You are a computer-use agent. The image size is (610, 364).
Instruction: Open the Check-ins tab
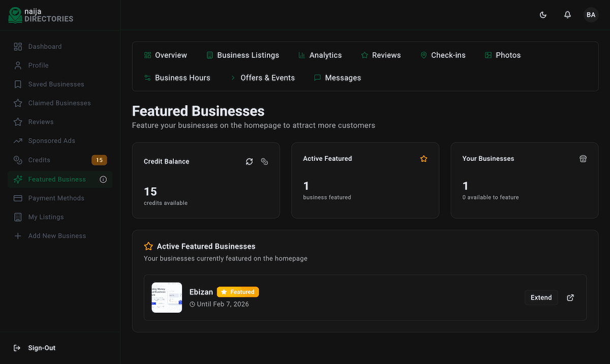pyautogui.click(x=443, y=55)
